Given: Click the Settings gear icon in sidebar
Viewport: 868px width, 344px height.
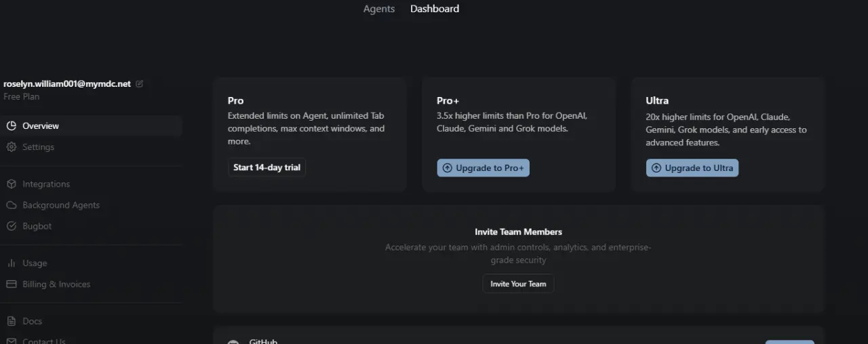Looking at the screenshot, I should tap(11, 147).
